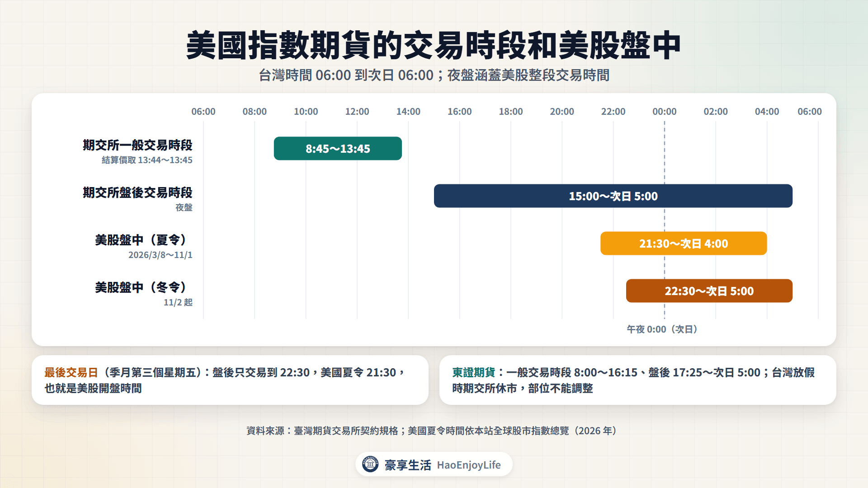
Task: Select the green 8:45～13:45 bar
Action: click(x=338, y=148)
